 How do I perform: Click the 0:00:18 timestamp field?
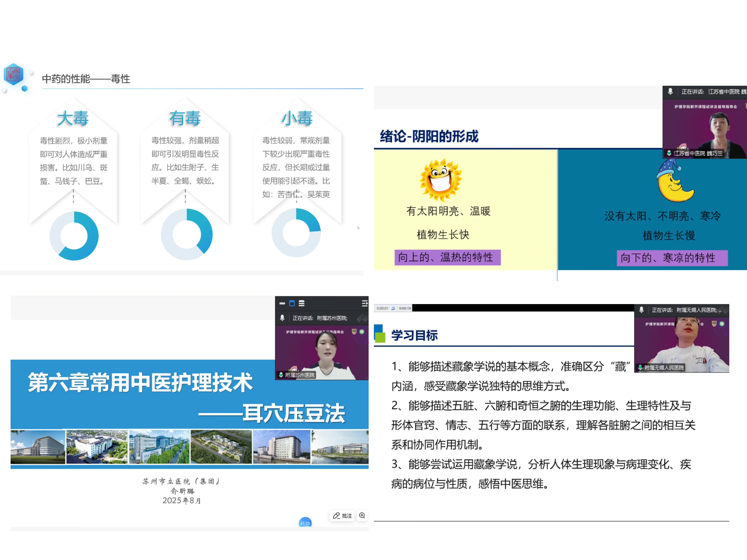click(x=405, y=308)
